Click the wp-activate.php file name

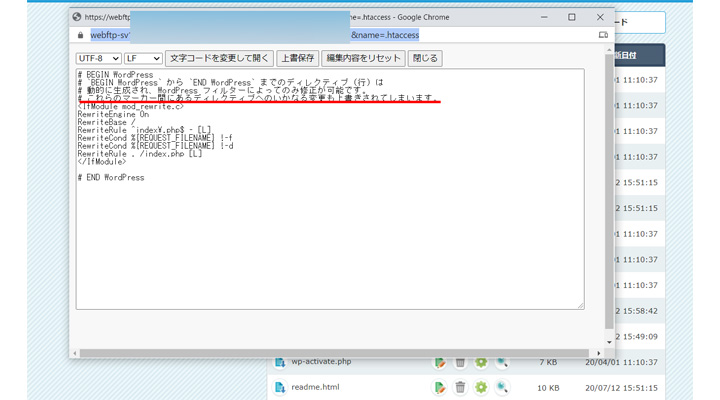321,362
